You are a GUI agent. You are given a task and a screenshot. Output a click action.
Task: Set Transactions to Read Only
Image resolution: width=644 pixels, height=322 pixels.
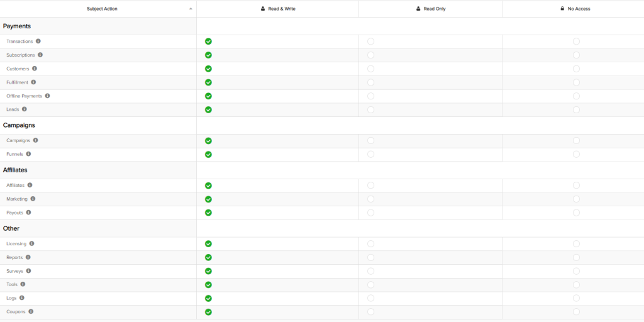[x=370, y=42]
